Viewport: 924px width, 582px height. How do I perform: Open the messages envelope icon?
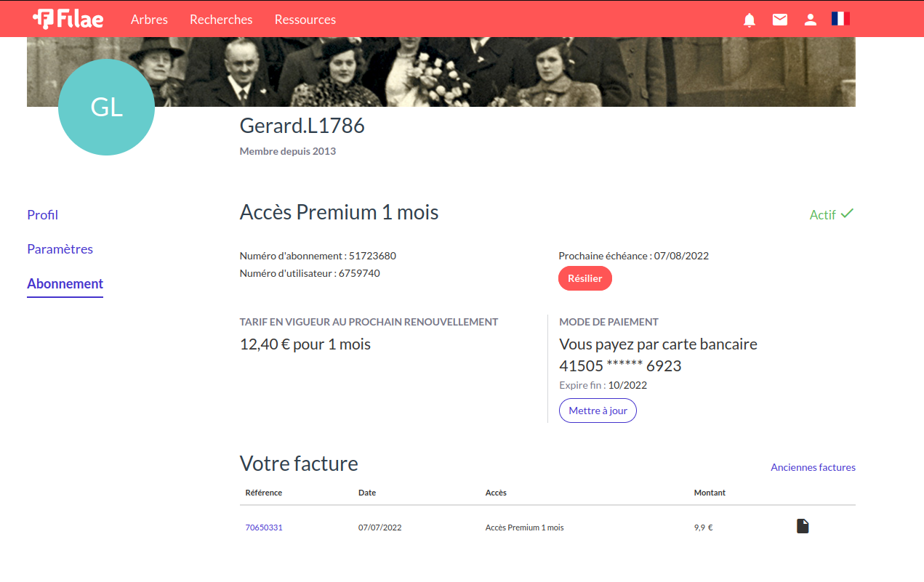pos(780,20)
